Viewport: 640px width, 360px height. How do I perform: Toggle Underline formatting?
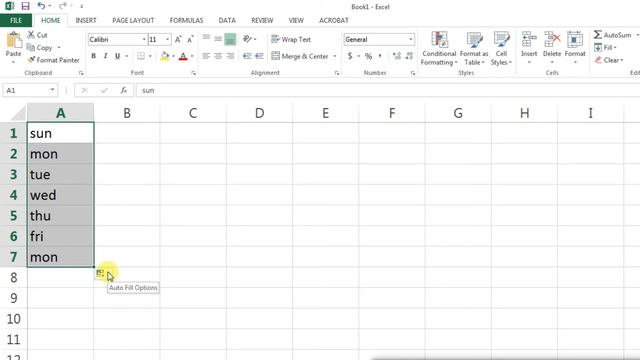[118, 56]
